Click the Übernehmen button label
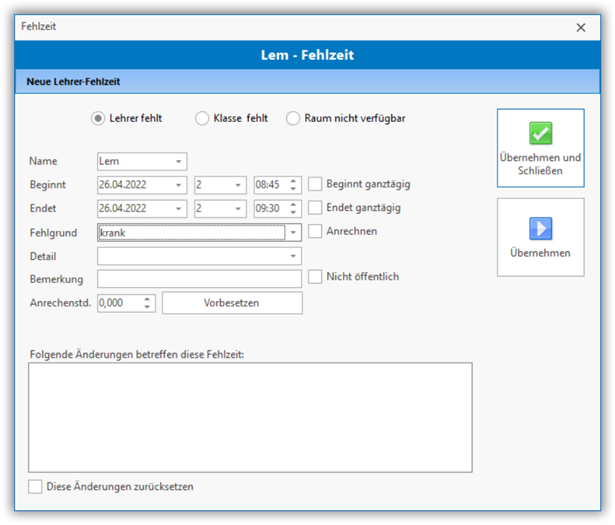615x525 pixels. click(x=540, y=253)
